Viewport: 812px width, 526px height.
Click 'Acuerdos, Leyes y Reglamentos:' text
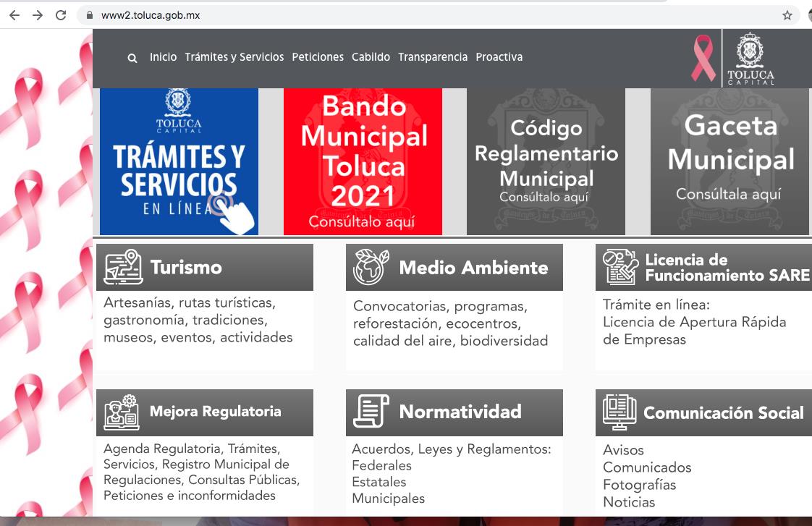(x=452, y=449)
